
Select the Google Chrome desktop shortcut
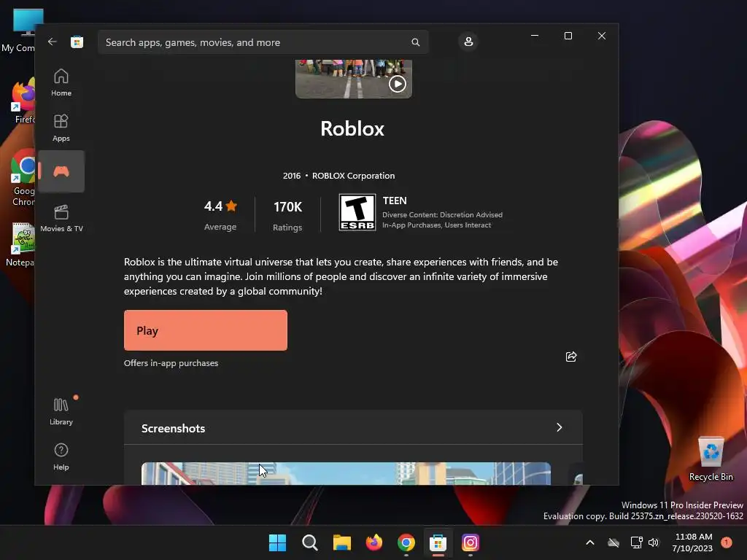21,178
